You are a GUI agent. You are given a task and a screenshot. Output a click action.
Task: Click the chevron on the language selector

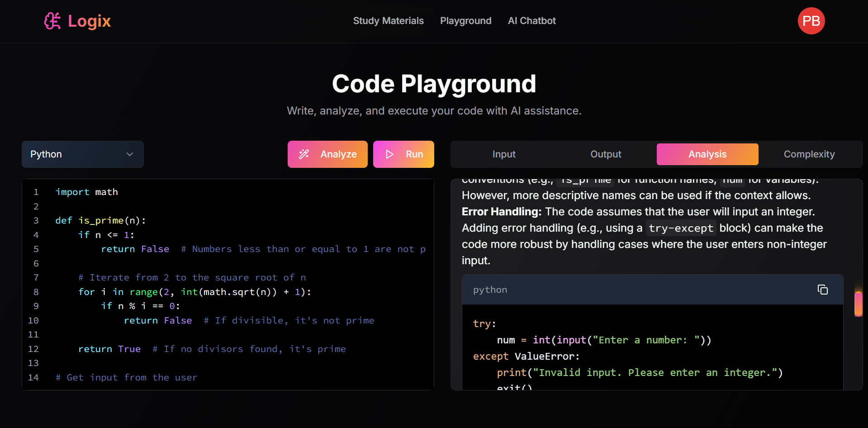click(x=130, y=154)
